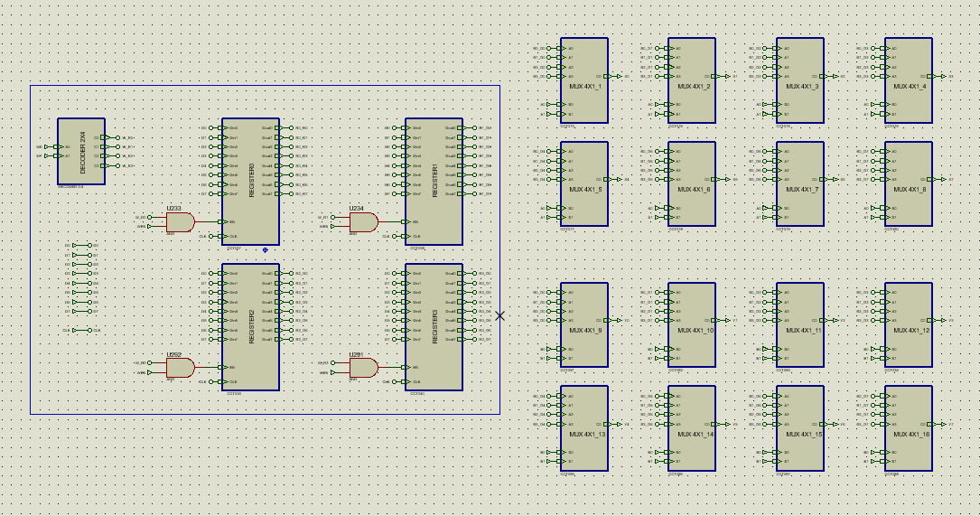Select the U234 AND gate

pyautogui.click(x=363, y=222)
